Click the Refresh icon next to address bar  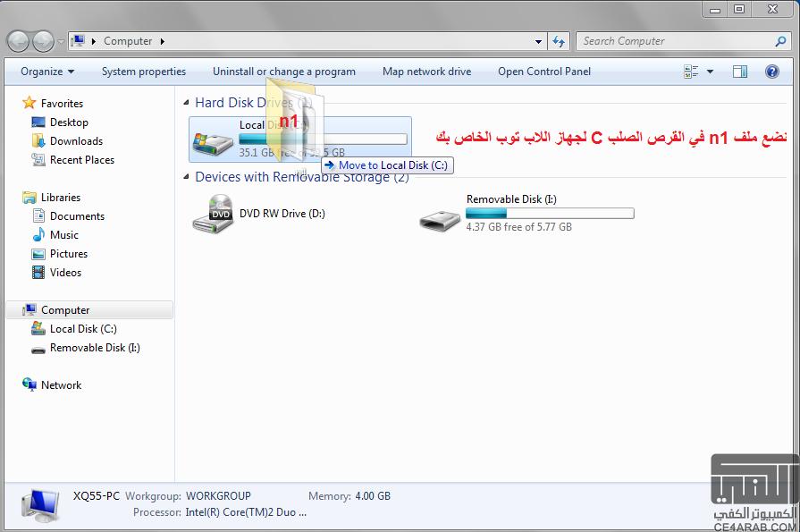[558, 41]
